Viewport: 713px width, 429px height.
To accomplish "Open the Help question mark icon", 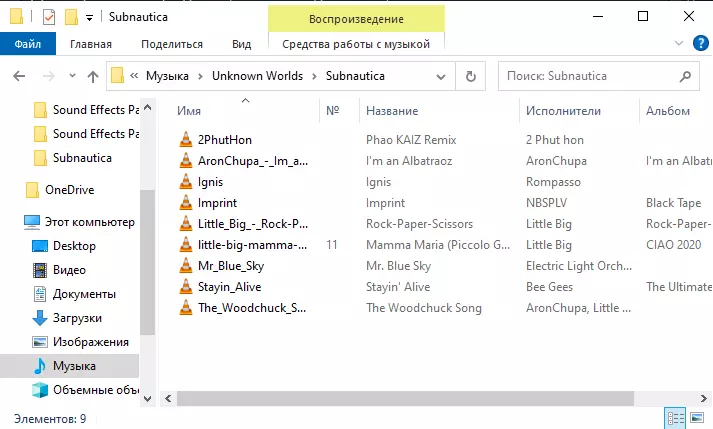I will 700,44.
